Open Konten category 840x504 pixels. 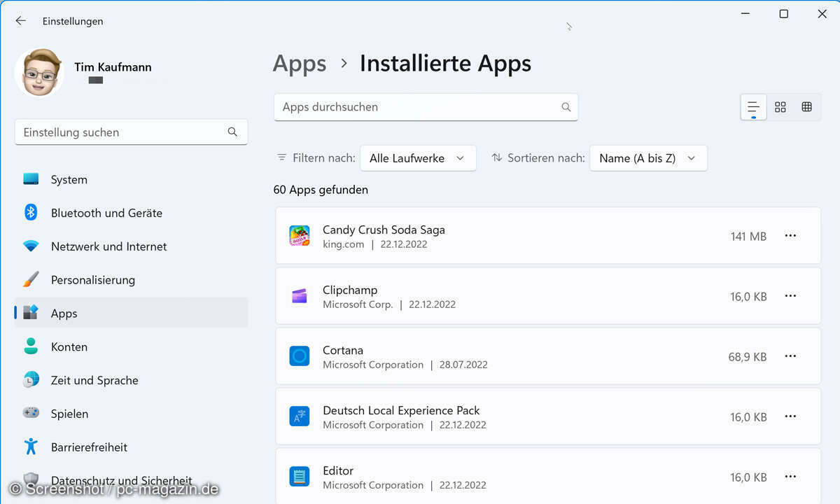(x=131, y=346)
